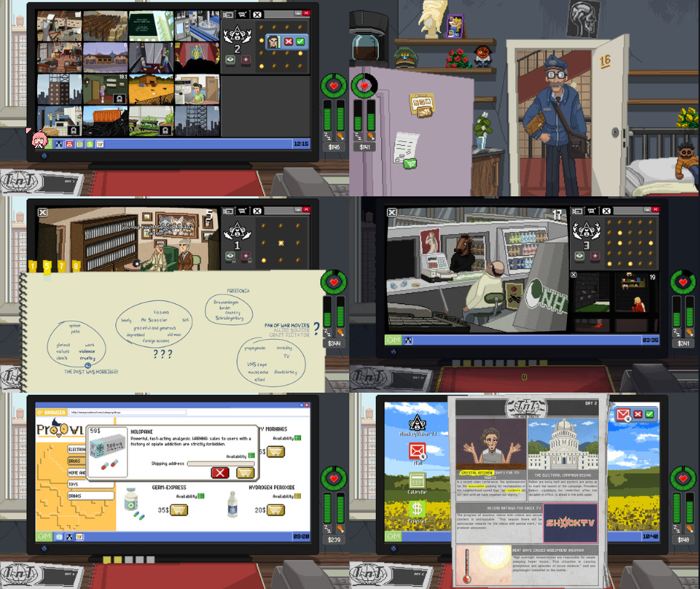Click the pink-haired anime mascot
This screenshot has width=700, height=589.
(x=39, y=139)
